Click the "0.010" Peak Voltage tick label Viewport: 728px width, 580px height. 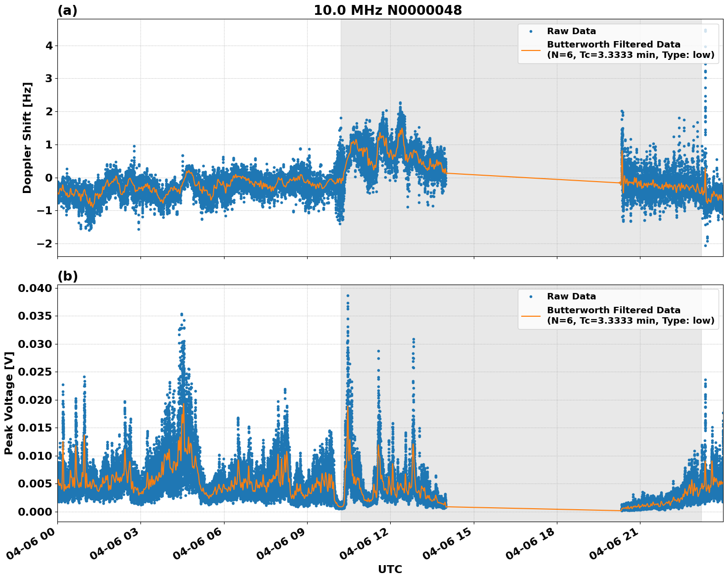click(x=35, y=456)
